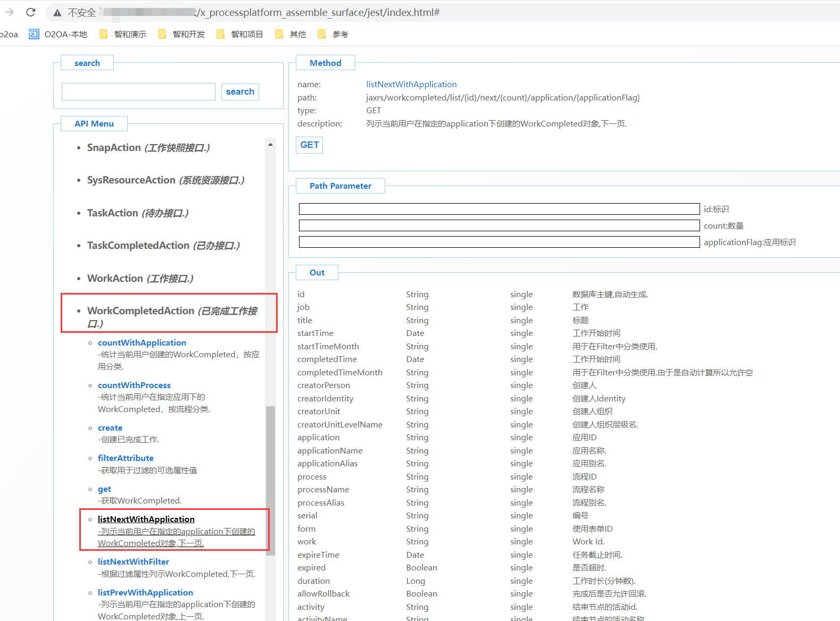
Task: Open the listNextWithFilter API link
Action: tap(133, 562)
